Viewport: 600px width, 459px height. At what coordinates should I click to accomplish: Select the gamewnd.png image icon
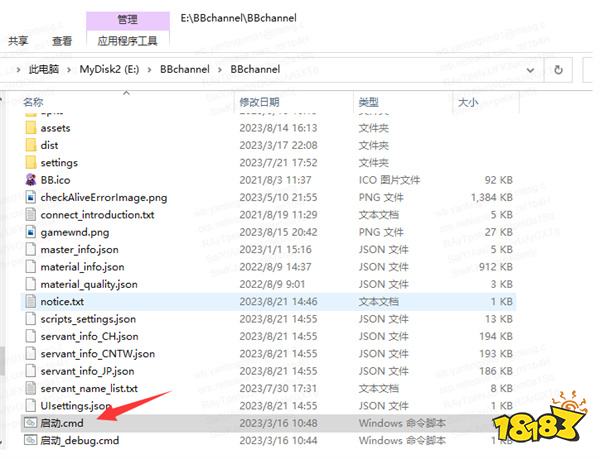coord(30,232)
